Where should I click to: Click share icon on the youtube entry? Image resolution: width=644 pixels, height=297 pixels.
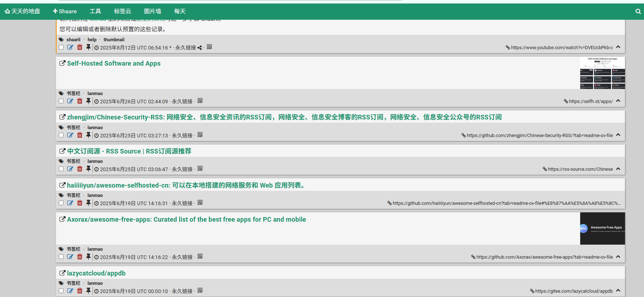coord(199,48)
